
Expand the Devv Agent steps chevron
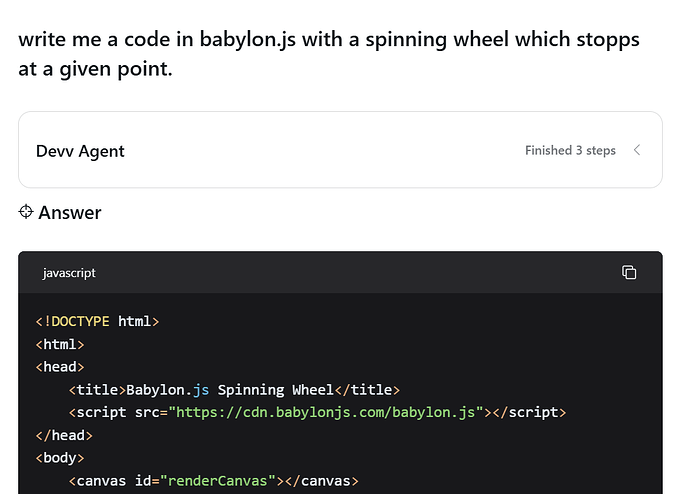coord(637,150)
